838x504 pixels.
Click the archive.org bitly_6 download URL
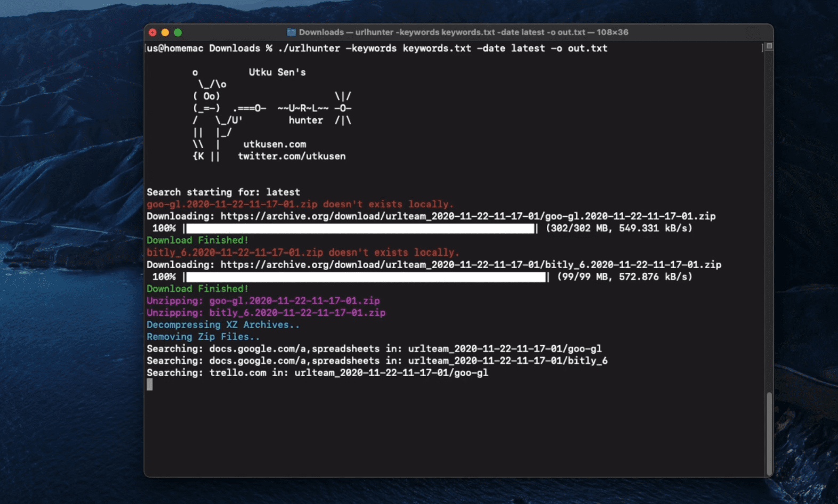coord(471,265)
